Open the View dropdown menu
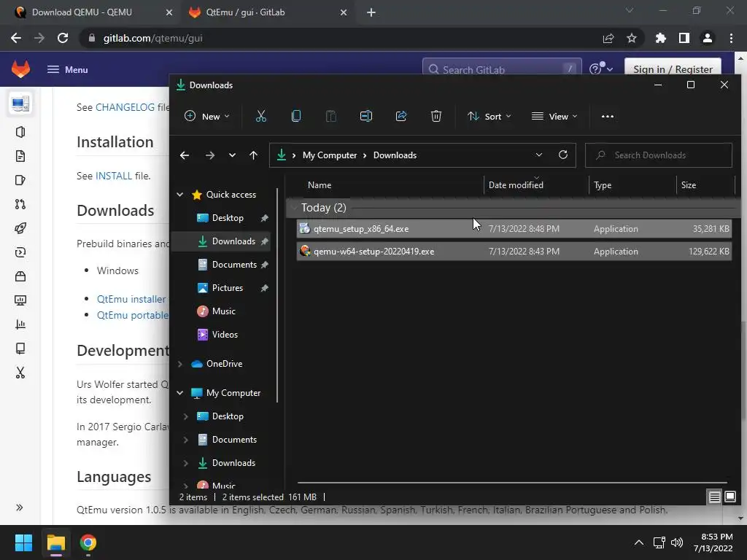This screenshot has width=747, height=560. 554,116
